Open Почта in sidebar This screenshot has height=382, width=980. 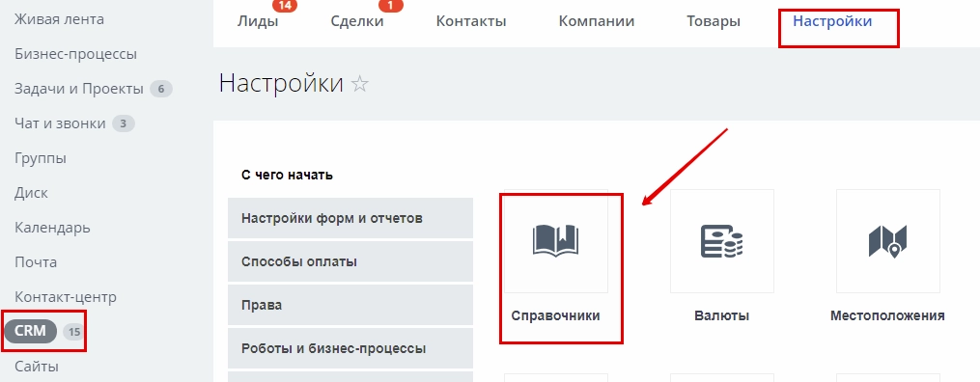point(36,262)
